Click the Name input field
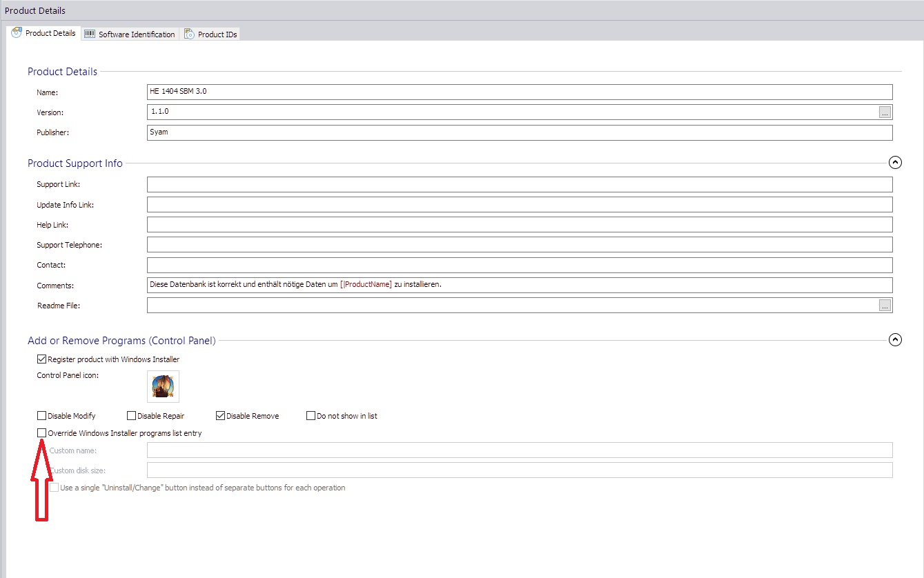This screenshot has height=578, width=924. click(x=520, y=92)
